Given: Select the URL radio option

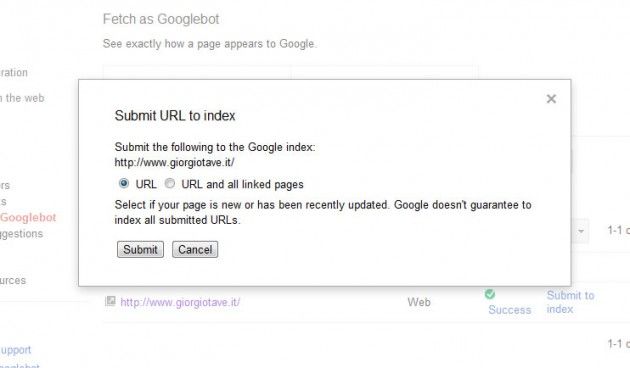Looking at the screenshot, I should 124,184.
